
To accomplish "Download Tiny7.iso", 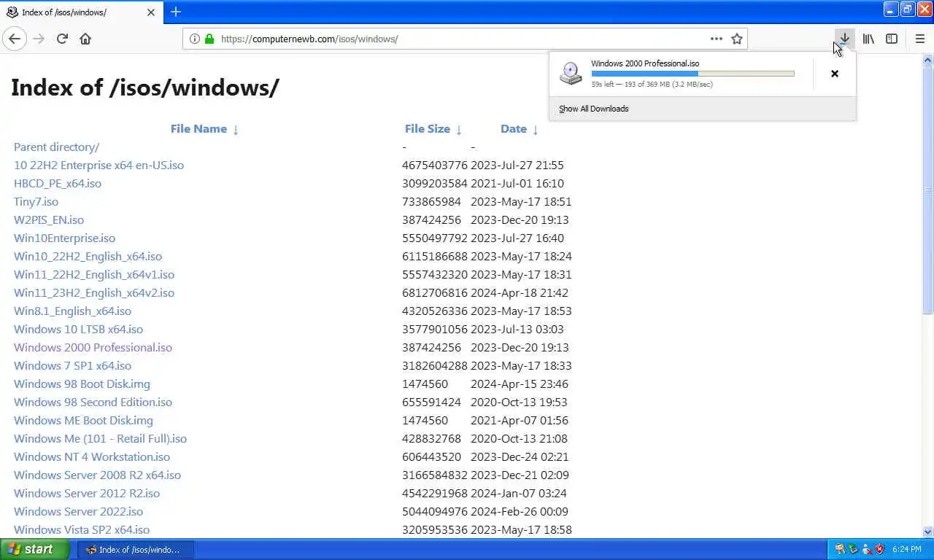I will pos(36,201).
